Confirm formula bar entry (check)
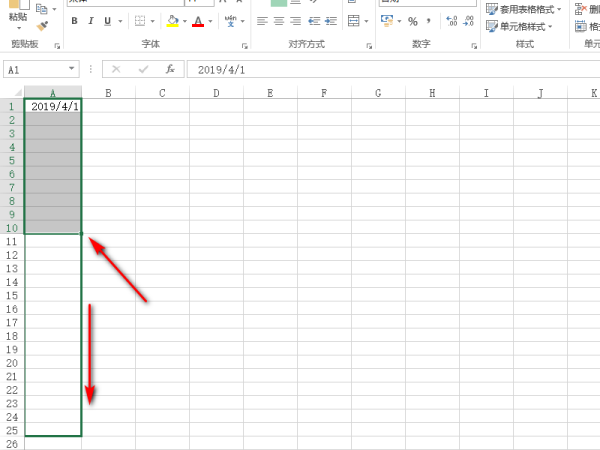 [143, 69]
